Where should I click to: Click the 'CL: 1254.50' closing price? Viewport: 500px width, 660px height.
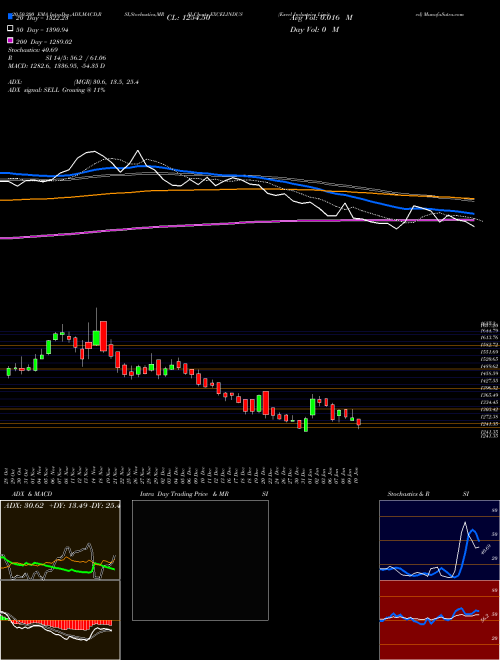tap(188, 18)
